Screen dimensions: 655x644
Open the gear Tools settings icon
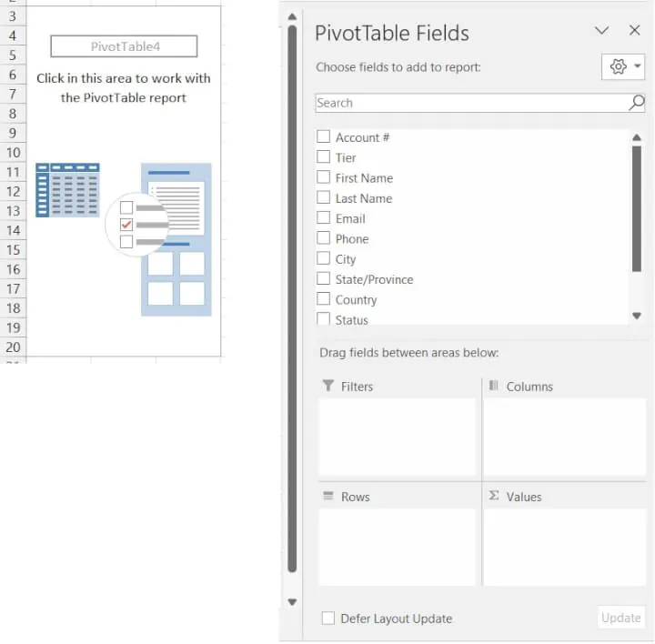(619, 66)
